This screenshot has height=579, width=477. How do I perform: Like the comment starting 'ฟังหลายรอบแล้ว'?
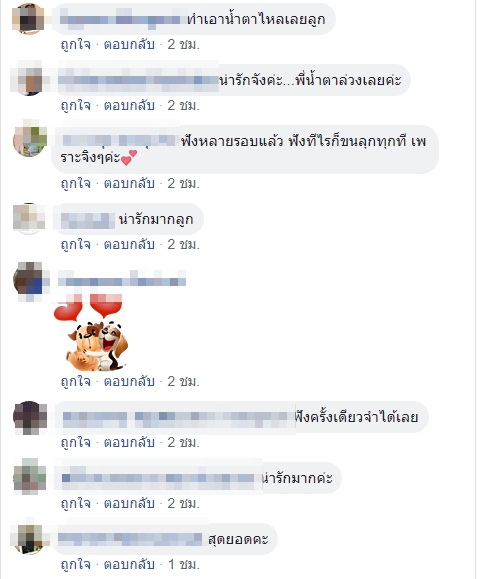pyautogui.click(x=76, y=184)
